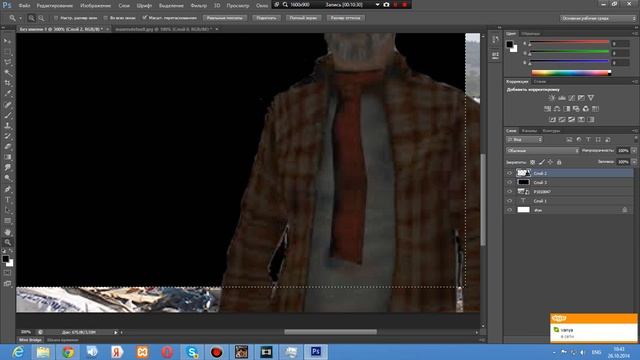Select the Dodge tool

(x=8, y=178)
